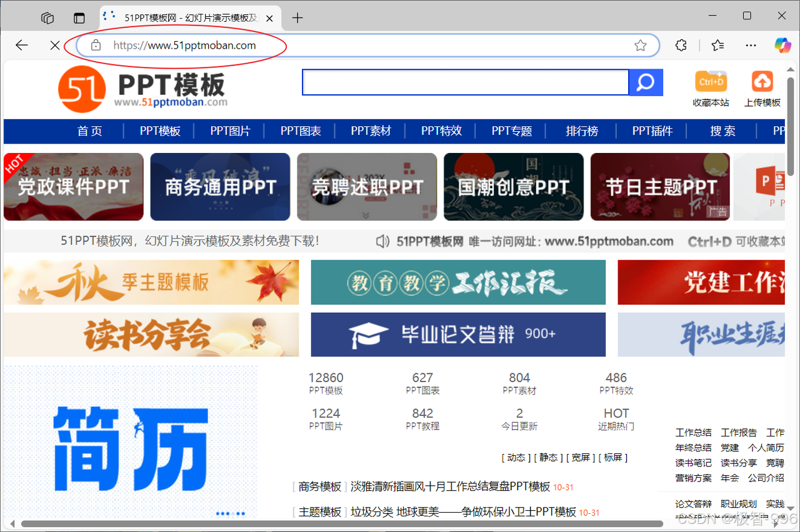Screen dimensions: 800x532
Task: Open PPT特效 navigation item
Action: coord(441,131)
